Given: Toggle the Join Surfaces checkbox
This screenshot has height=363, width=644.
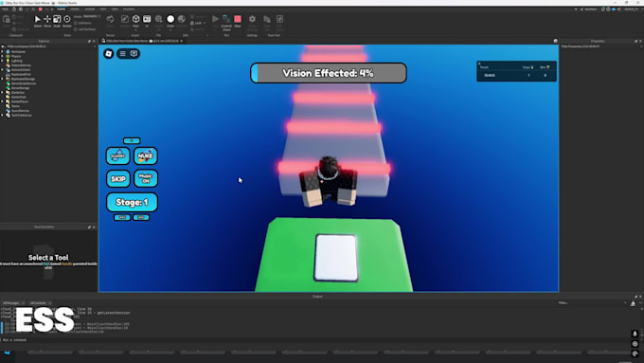Looking at the screenshot, I should point(76,29).
